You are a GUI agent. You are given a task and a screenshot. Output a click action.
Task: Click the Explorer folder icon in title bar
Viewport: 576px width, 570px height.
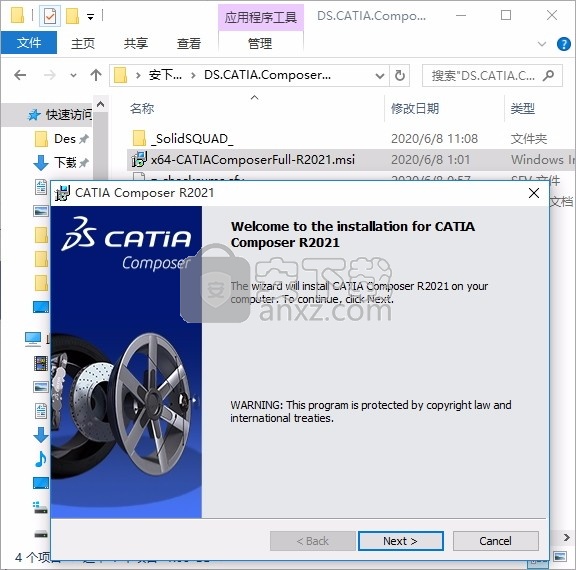click(x=17, y=15)
